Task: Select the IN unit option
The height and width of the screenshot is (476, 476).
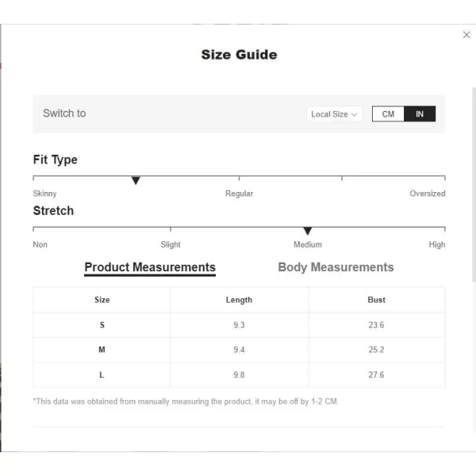Action: 420,113
